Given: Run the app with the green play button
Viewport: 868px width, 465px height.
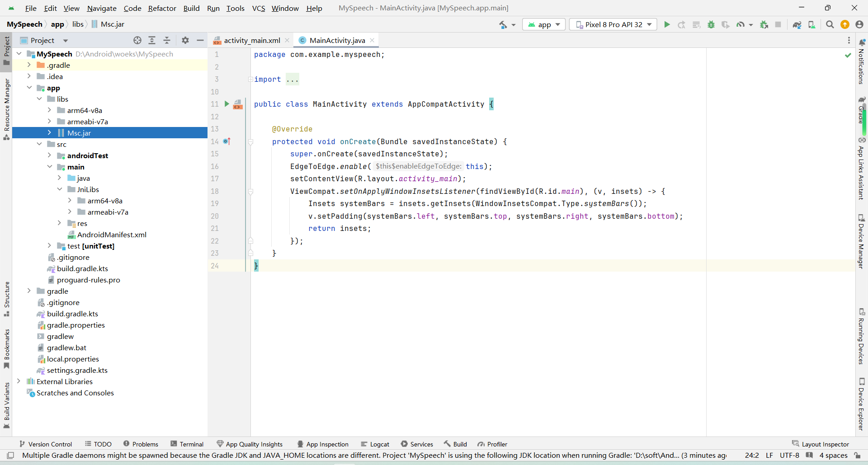Looking at the screenshot, I should (667, 24).
